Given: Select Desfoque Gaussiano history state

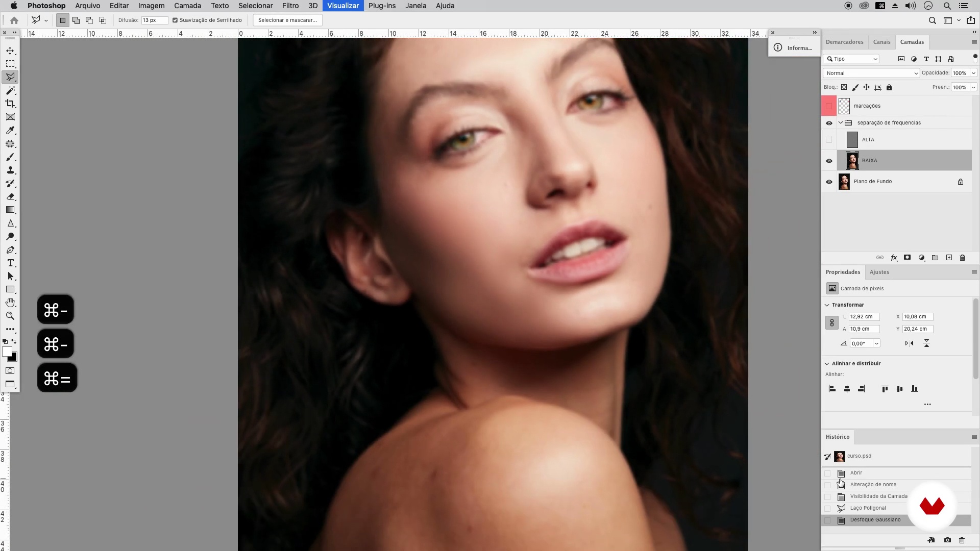Looking at the screenshot, I should tap(896, 520).
